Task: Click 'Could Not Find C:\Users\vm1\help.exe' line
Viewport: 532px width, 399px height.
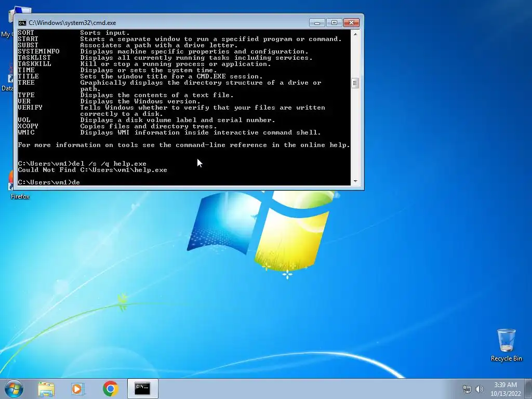Action: (92, 170)
